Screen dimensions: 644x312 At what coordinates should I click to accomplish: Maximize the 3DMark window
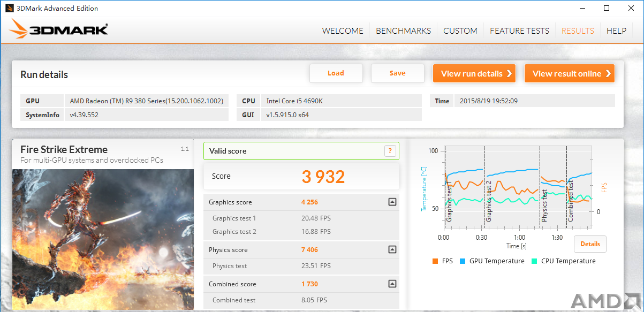pos(607,8)
